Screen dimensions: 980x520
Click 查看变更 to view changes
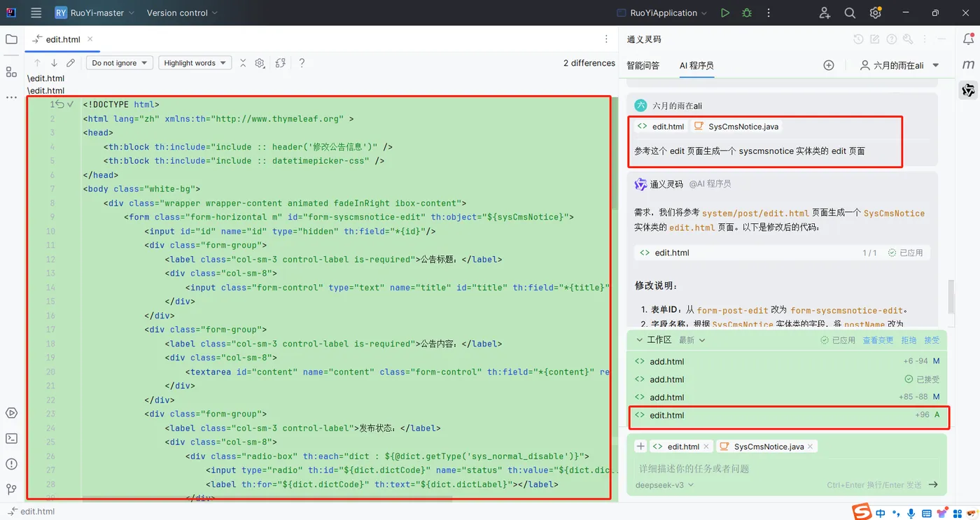[x=878, y=340]
